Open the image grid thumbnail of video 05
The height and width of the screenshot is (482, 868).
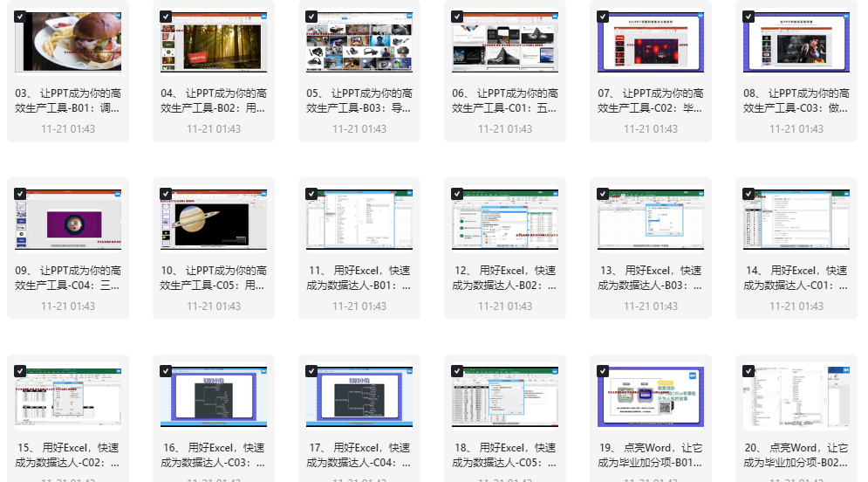coord(359,44)
